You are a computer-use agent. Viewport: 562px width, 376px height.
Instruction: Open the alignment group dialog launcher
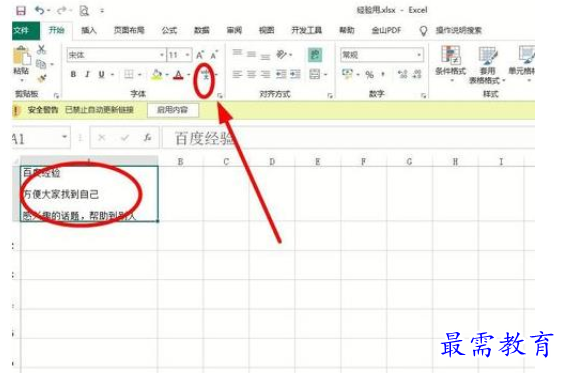(x=330, y=95)
